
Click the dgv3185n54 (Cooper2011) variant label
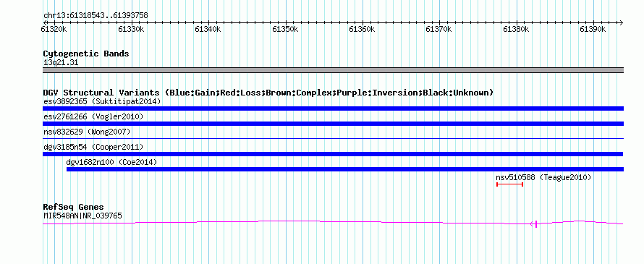tap(93, 147)
